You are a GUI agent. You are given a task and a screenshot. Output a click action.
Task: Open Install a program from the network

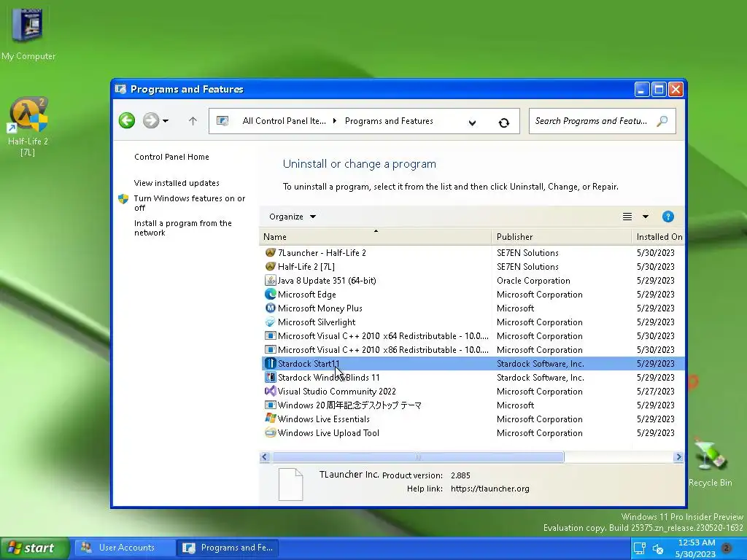coord(183,227)
